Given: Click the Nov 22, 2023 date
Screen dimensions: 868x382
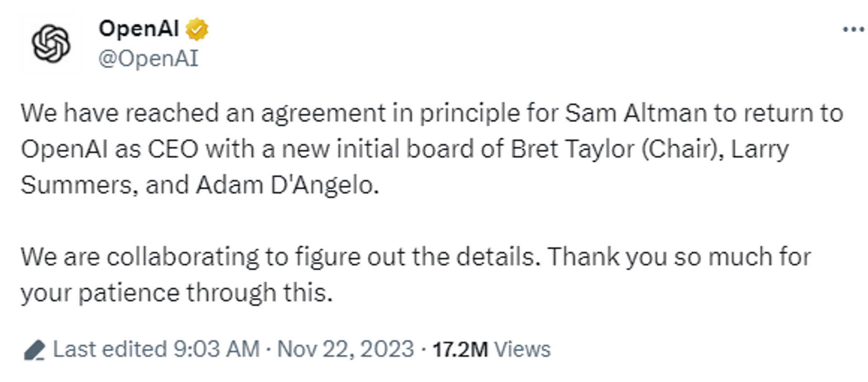Looking at the screenshot, I should click(x=345, y=349).
